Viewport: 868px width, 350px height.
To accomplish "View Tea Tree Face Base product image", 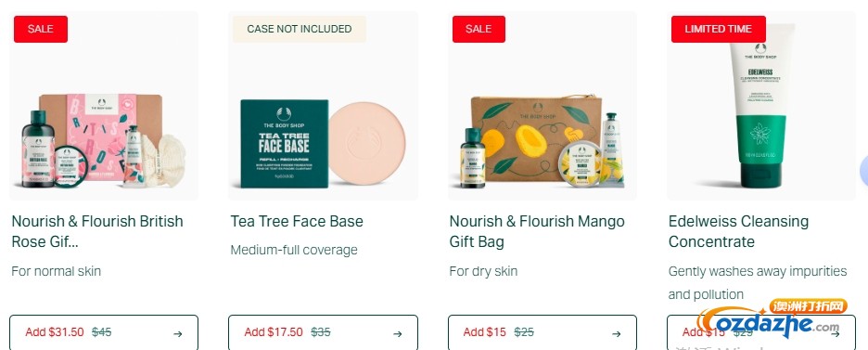I will pyautogui.click(x=323, y=106).
